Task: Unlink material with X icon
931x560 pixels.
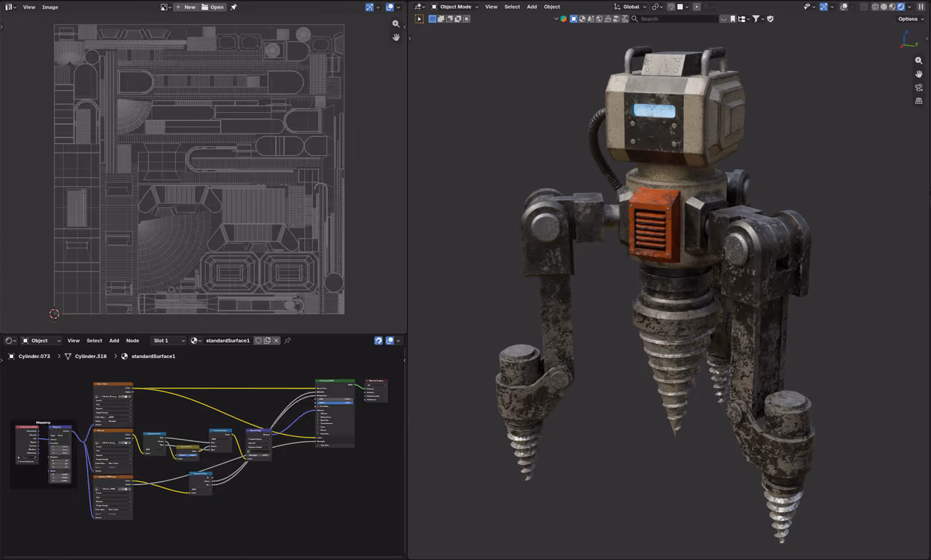Action: [276, 341]
